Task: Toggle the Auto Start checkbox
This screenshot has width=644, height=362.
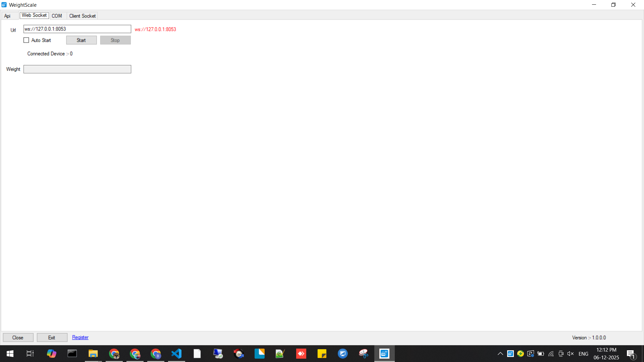Action: pos(26,40)
